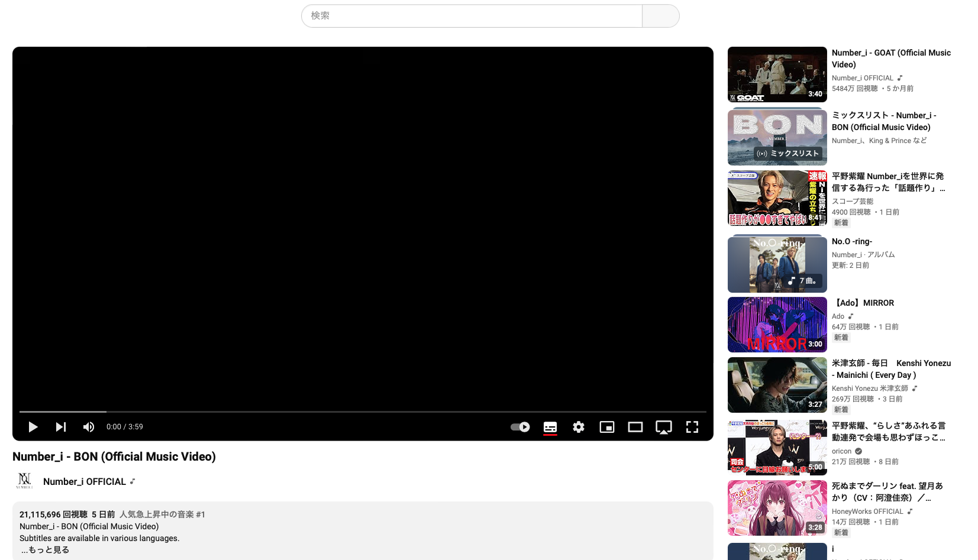Click the oricon channel name
This screenshot has height=560, width=978.
(841, 451)
